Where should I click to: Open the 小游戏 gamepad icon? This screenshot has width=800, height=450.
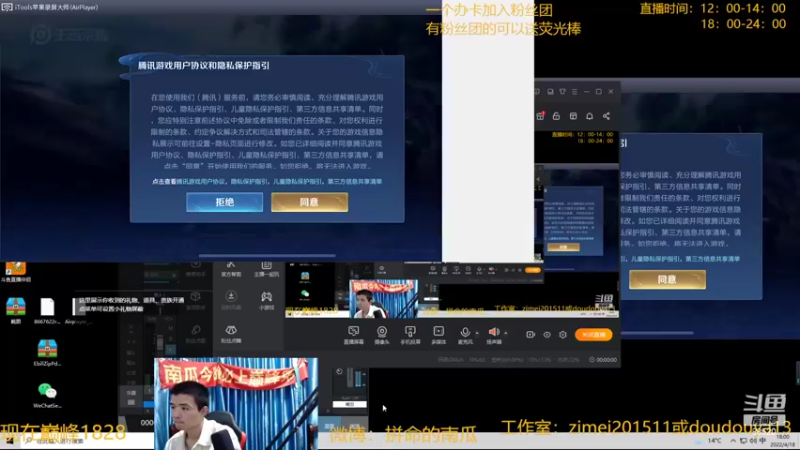pos(266,300)
